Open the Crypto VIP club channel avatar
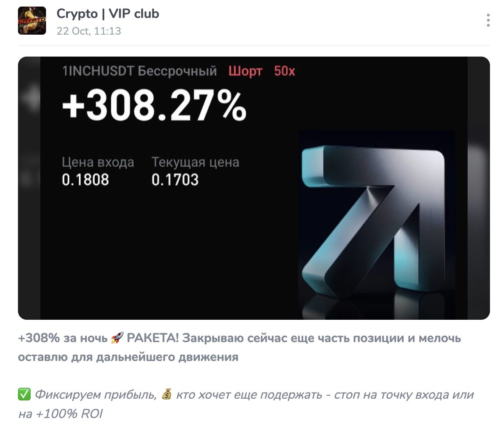 [31, 20]
